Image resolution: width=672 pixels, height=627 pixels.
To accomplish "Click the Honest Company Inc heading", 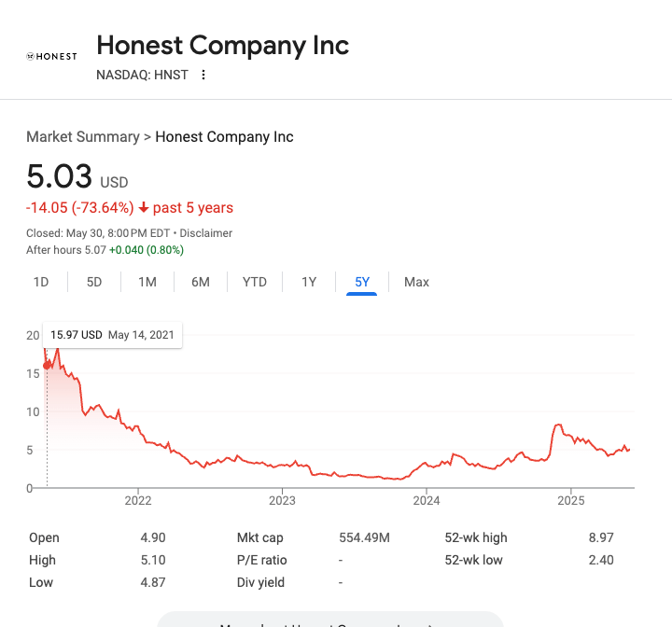I will tap(223, 46).
